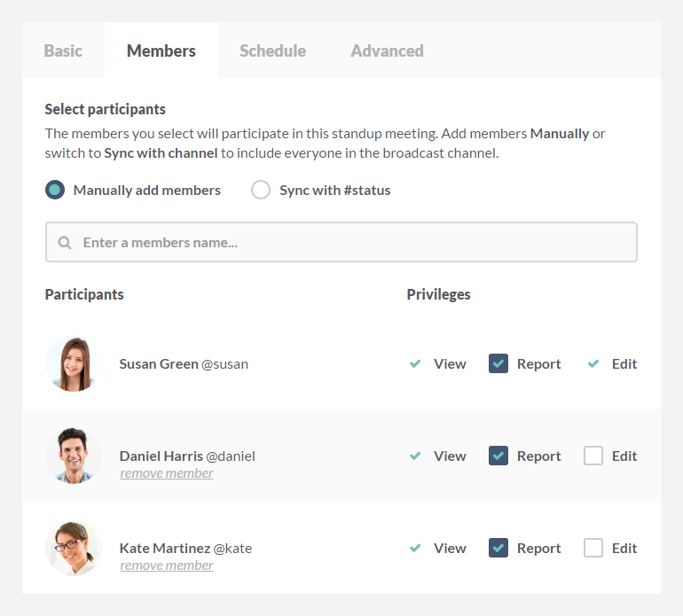Image resolution: width=683 pixels, height=616 pixels.
Task: Click Susan Green's View checkmark icon
Action: 415,363
